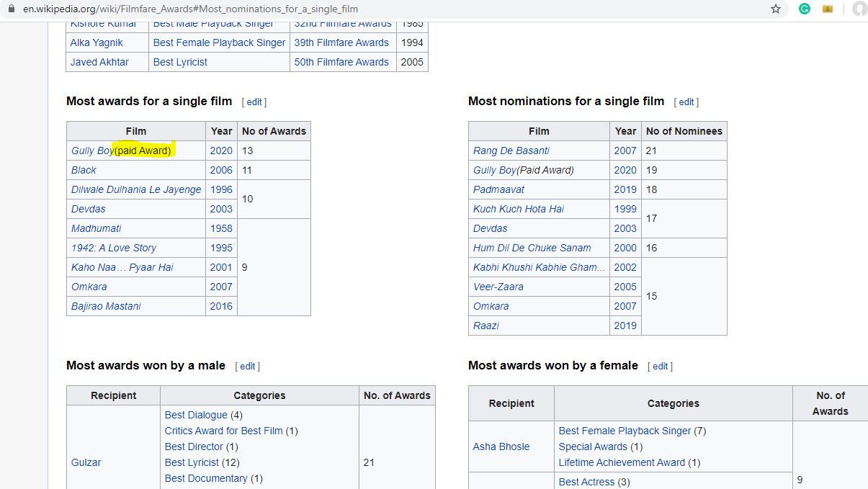This screenshot has width=868, height=489.
Task: Open the Padmaavat film link
Action: 498,189
